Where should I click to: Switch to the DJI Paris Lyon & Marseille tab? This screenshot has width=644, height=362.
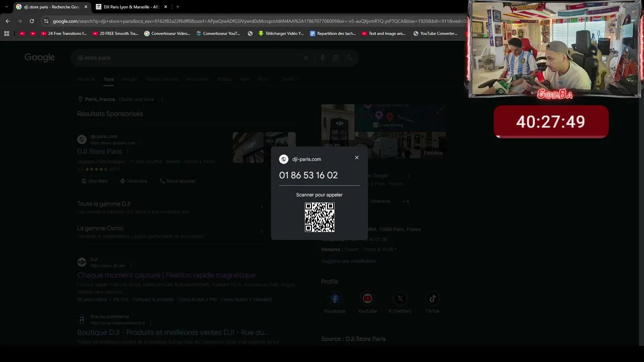click(x=132, y=7)
